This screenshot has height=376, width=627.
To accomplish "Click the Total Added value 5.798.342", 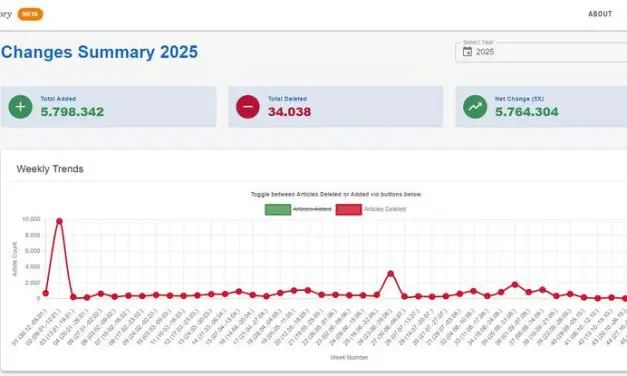I will (x=72, y=112).
